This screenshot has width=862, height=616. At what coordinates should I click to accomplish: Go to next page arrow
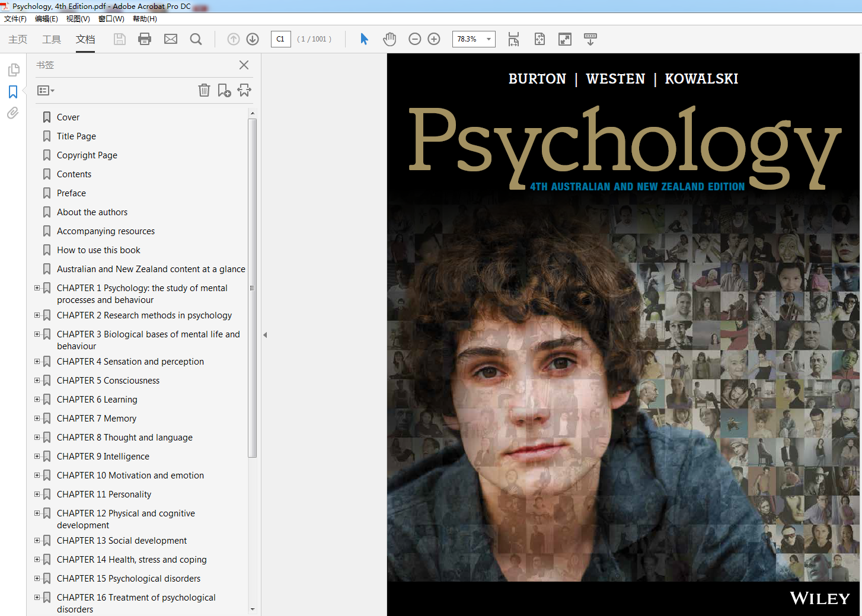click(253, 39)
